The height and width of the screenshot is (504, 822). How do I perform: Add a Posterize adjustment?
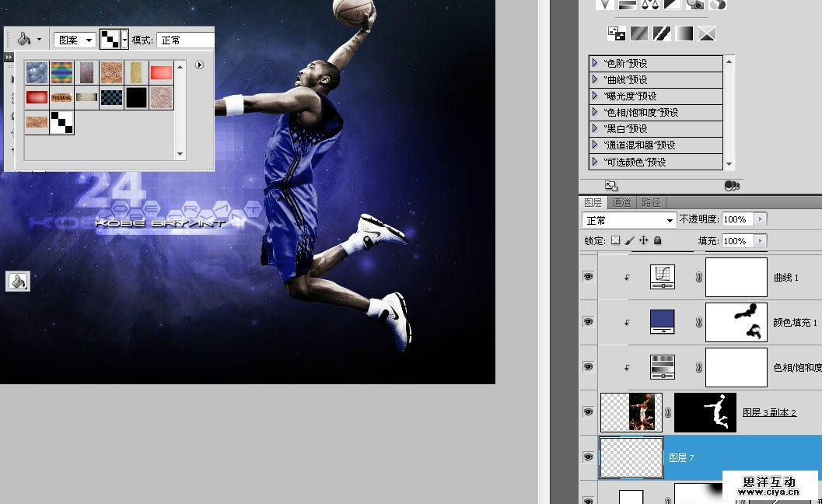point(638,33)
